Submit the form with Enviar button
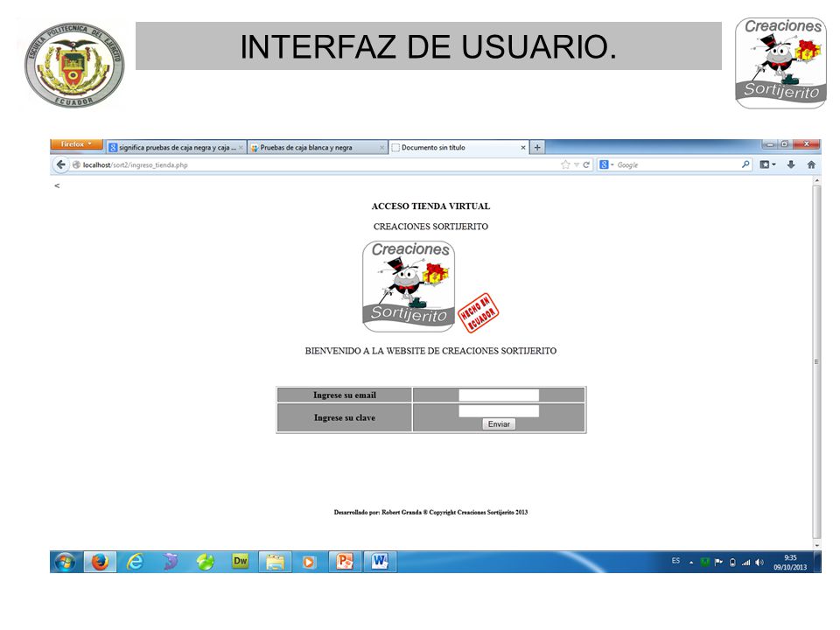 tap(499, 423)
